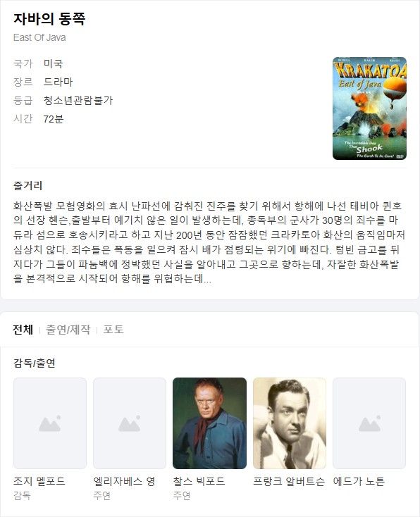Viewport: 420px width, 517px height.
Task: Expand the truncated 줄거리 synopsis ellipsis
Action: (207, 279)
